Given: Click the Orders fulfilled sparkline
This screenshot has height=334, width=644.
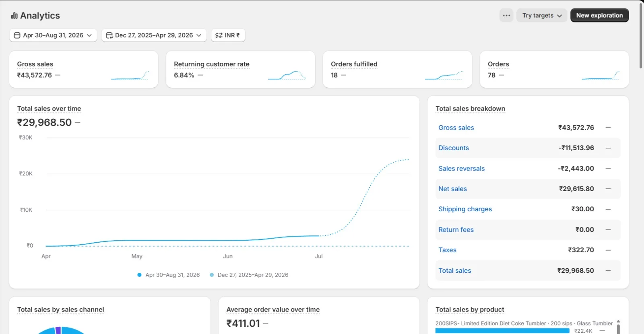Looking at the screenshot, I should pyautogui.click(x=444, y=75).
